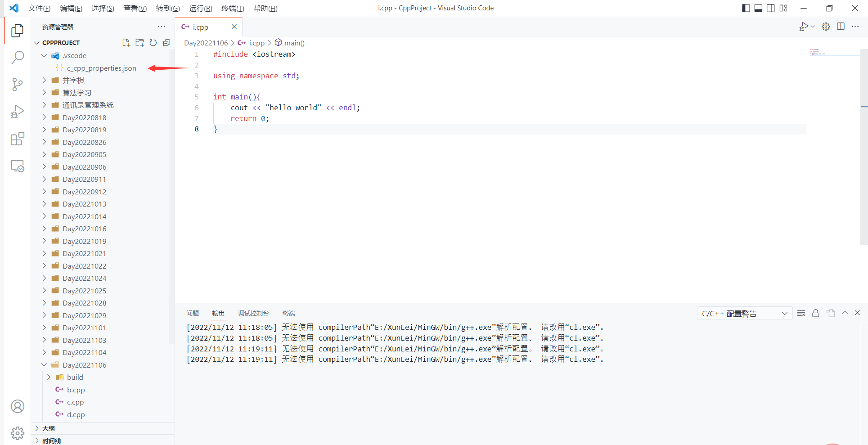This screenshot has width=868, height=445.
Task: Open the 帮助(H) menu
Action: 265,8
